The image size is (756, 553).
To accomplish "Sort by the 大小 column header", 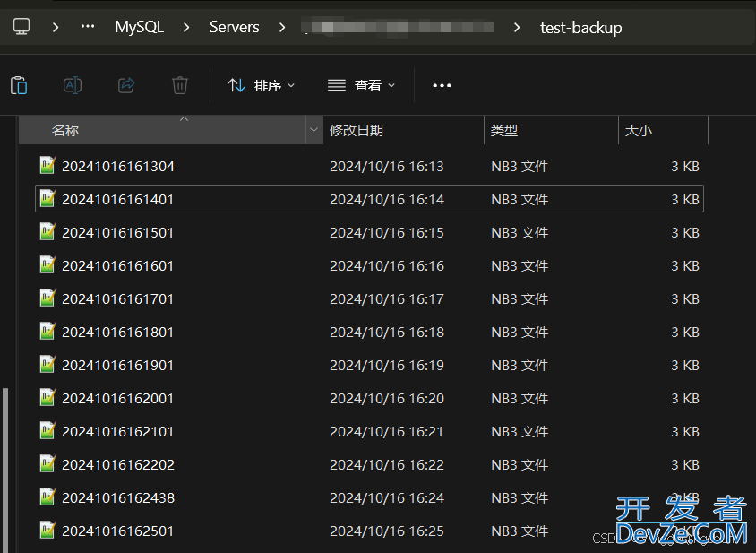I will click(x=663, y=130).
